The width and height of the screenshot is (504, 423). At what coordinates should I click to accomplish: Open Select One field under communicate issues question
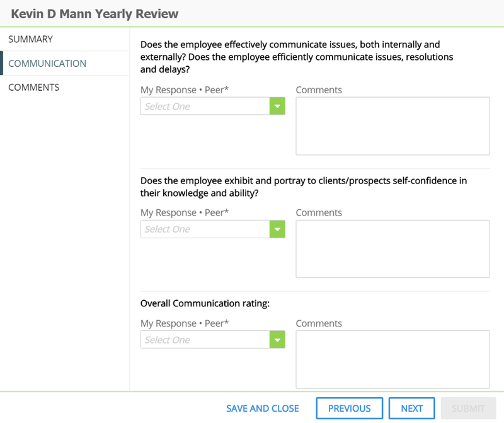pos(205,106)
